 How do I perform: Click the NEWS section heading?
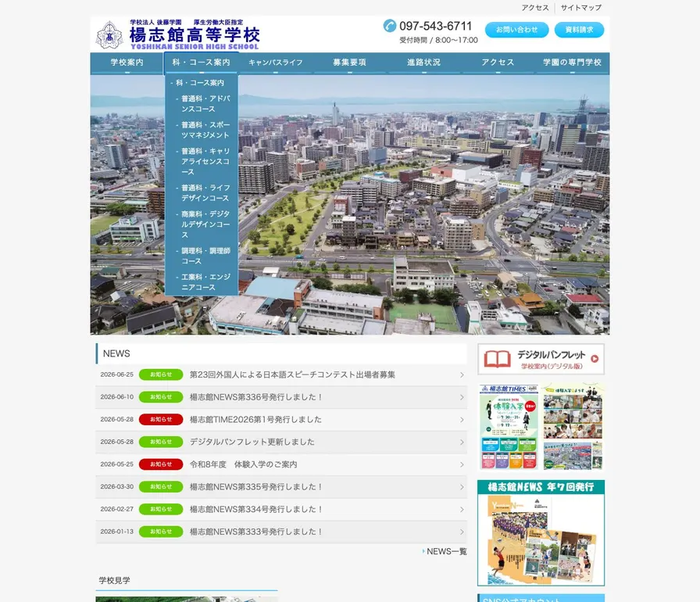click(116, 353)
